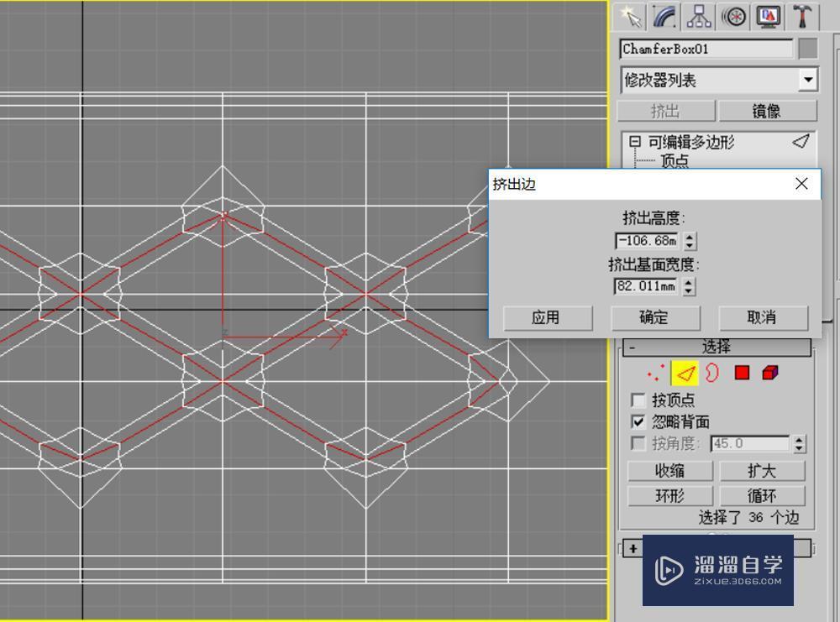Open the Motion command panel tab

[733, 17]
